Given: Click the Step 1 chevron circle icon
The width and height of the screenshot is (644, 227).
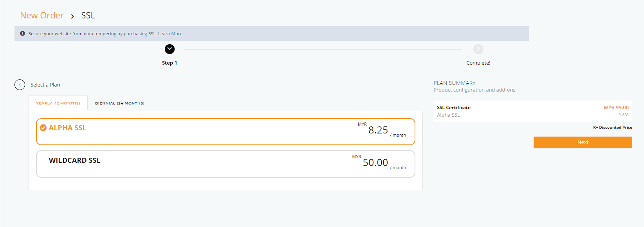Looking at the screenshot, I should pyautogui.click(x=170, y=49).
